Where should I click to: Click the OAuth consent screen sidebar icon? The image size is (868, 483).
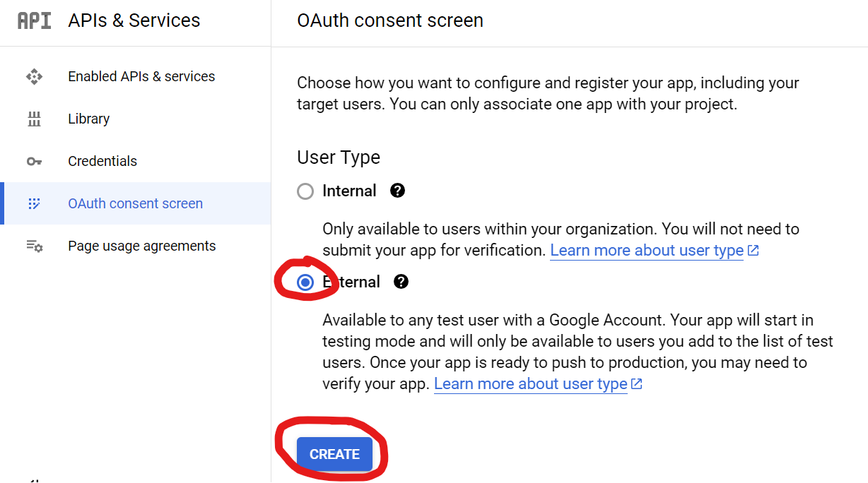(x=34, y=203)
